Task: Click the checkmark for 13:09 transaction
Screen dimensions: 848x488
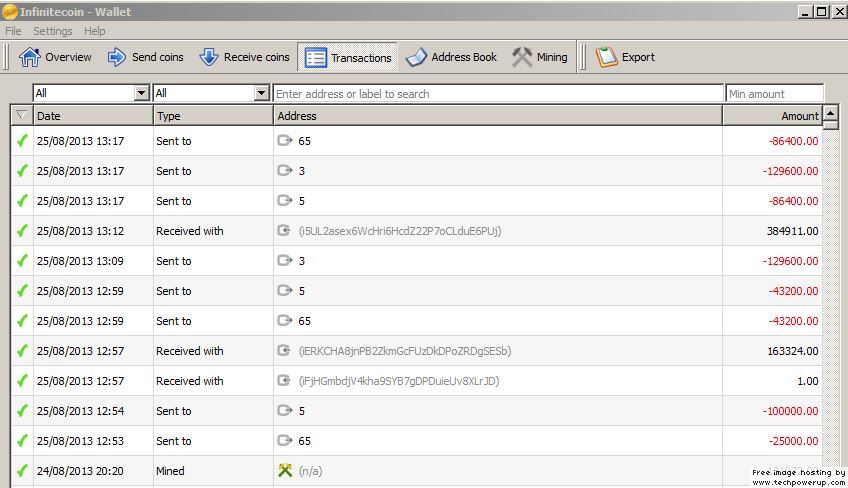Action: (x=22, y=261)
